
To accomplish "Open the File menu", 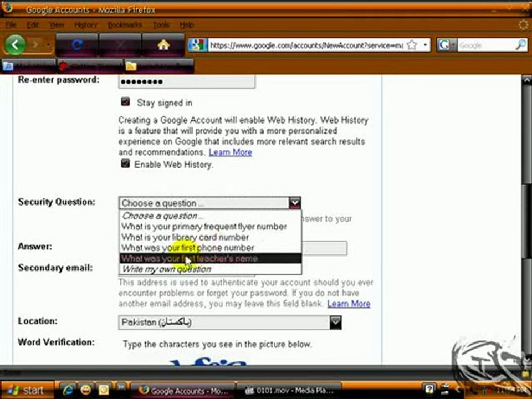I will pos(11,25).
